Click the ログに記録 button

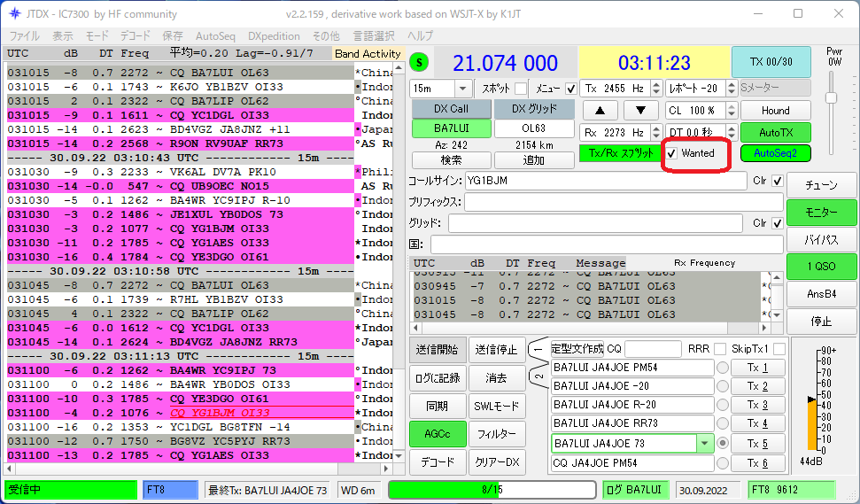[x=438, y=378]
